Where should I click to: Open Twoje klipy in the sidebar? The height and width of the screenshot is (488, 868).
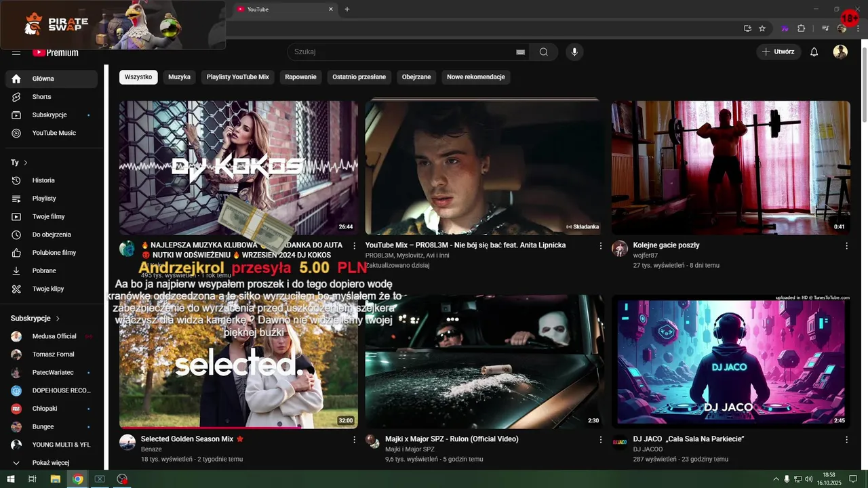tap(52, 289)
